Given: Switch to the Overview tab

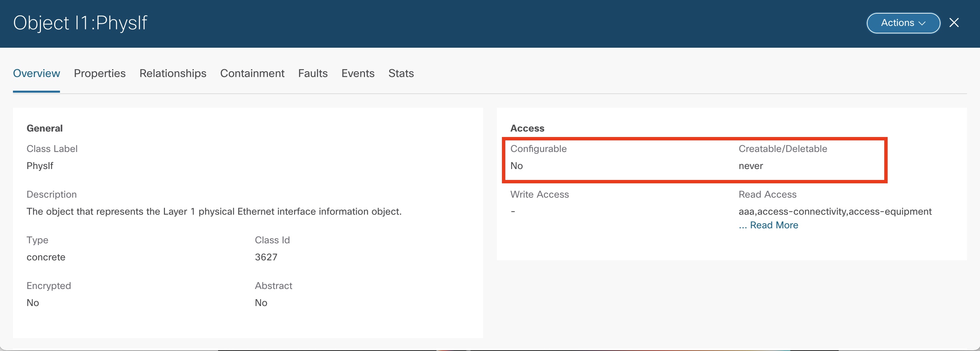Looking at the screenshot, I should [36, 73].
